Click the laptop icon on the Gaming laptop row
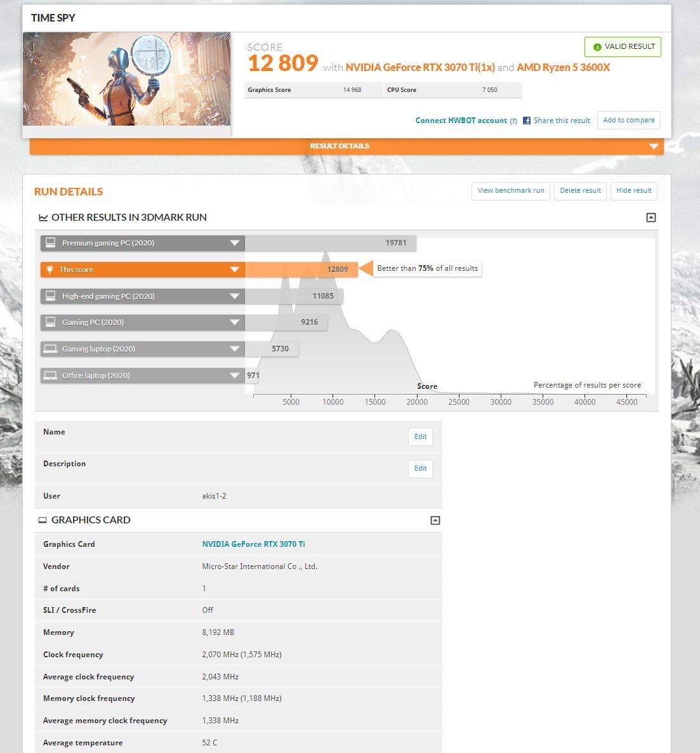The width and height of the screenshot is (700, 753). pyautogui.click(x=50, y=349)
